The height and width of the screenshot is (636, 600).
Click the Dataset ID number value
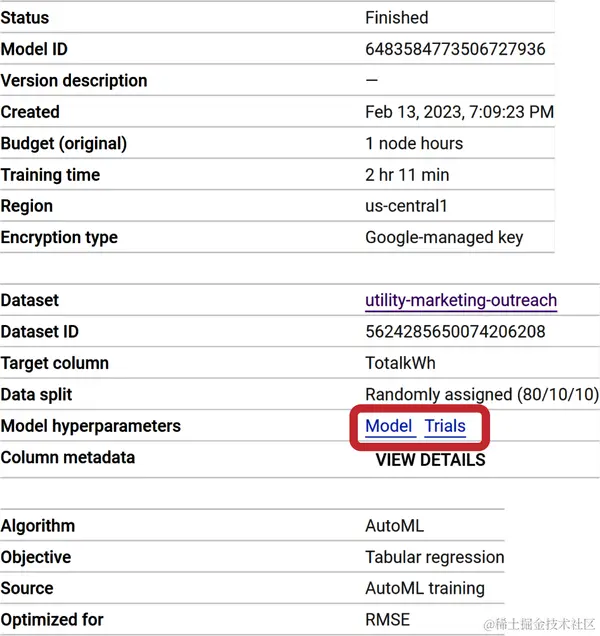click(456, 332)
